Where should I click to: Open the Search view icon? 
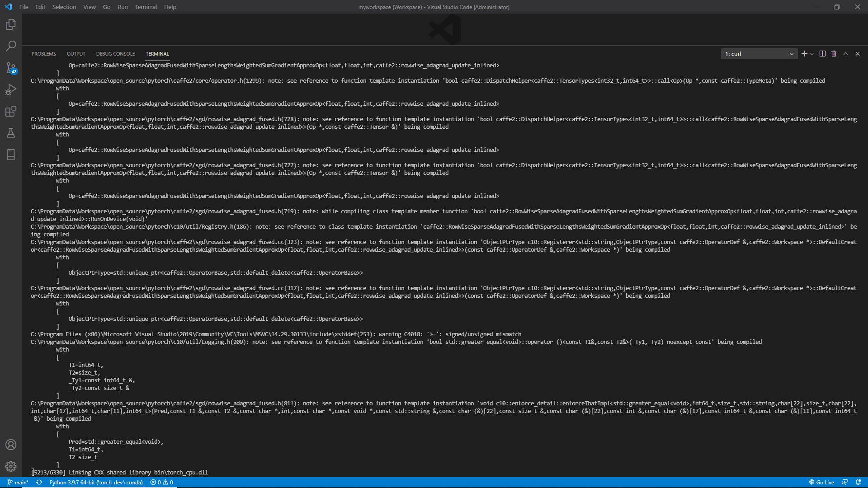click(x=11, y=46)
